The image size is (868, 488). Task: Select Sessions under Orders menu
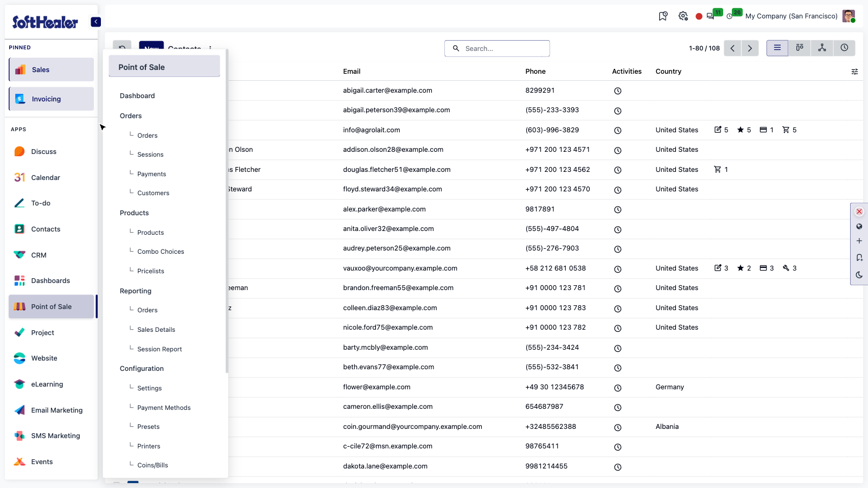point(150,155)
